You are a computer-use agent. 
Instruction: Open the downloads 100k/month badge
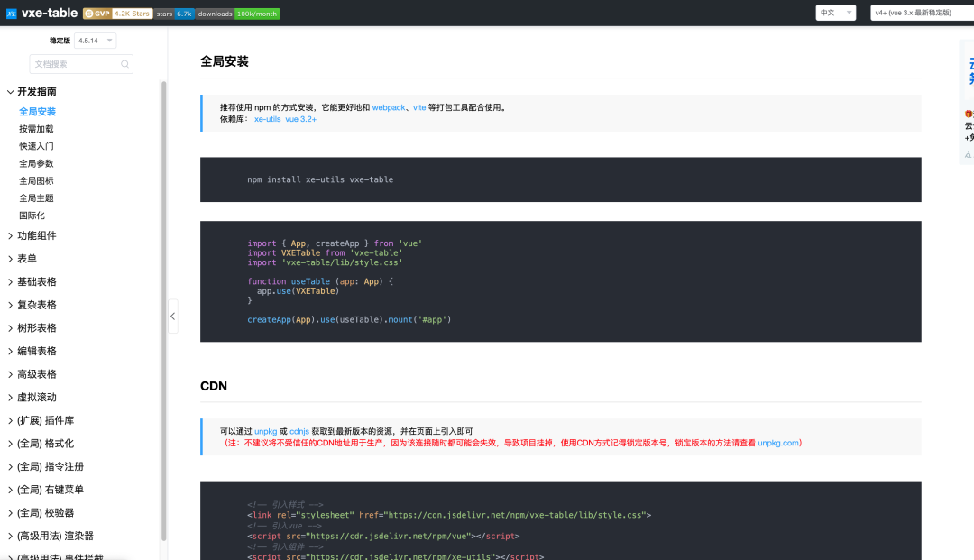click(x=238, y=14)
